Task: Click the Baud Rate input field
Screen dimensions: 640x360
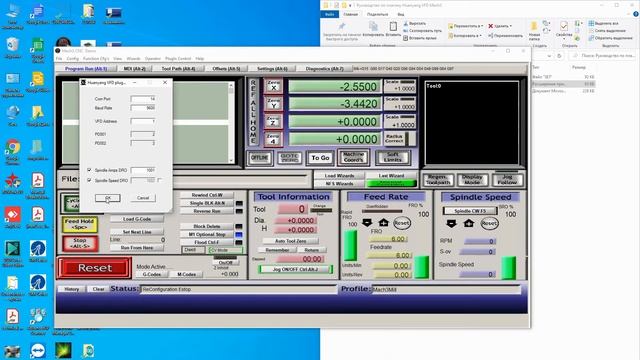Action: coord(143,108)
